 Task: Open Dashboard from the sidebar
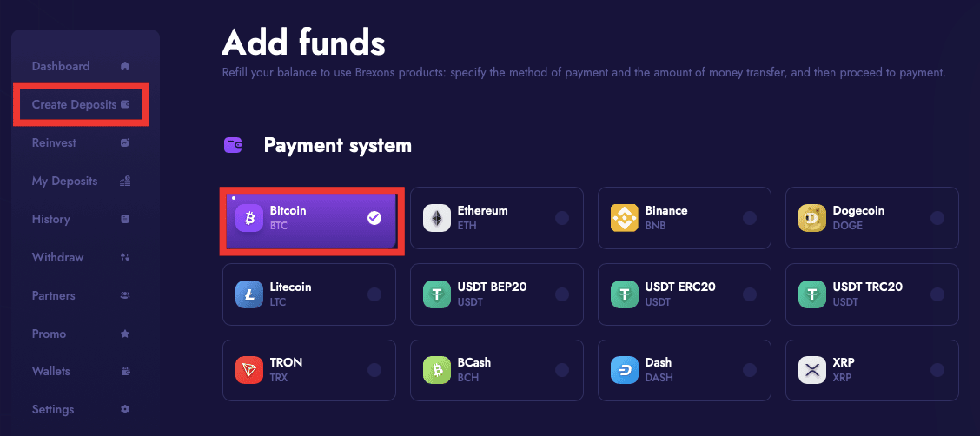(61, 67)
